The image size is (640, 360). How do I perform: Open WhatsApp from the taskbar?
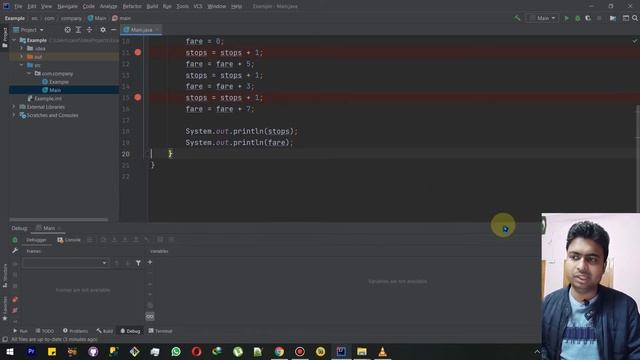click(x=176, y=351)
